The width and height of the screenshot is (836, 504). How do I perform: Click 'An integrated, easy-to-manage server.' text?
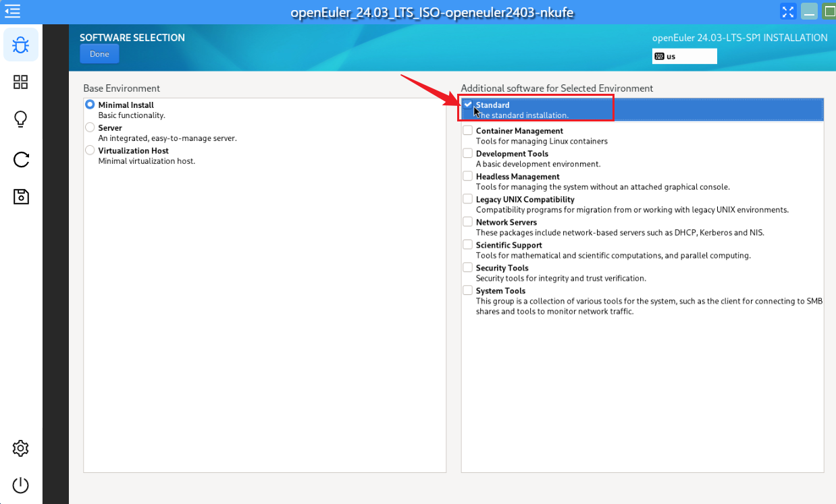167,138
